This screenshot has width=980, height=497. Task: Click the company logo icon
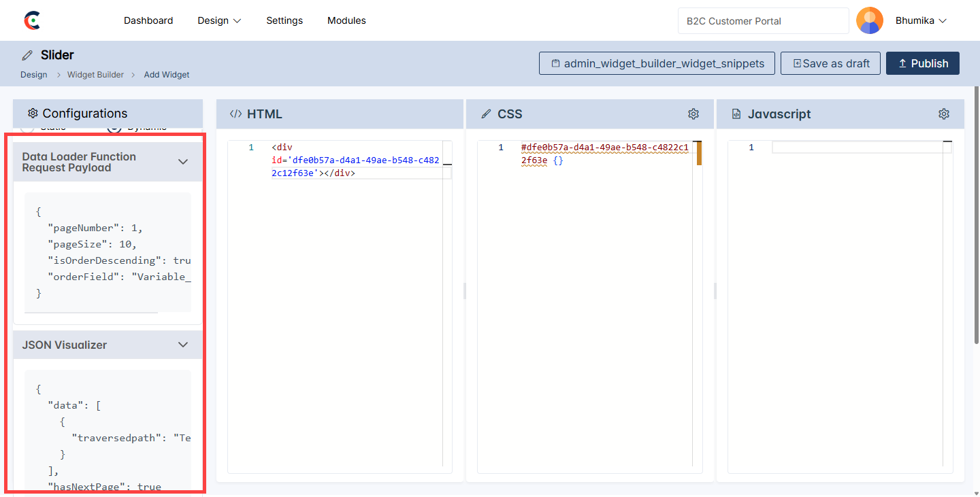click(x=32, y=20)
